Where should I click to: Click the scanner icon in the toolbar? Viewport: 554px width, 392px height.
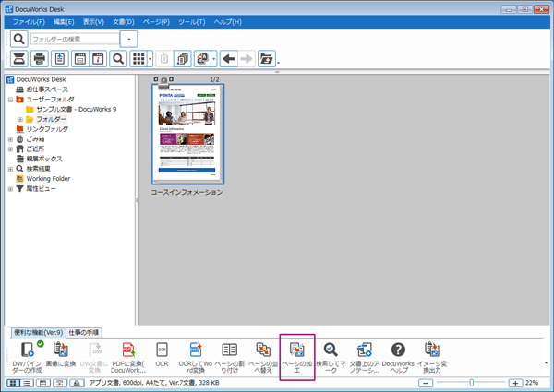point(18,59)
